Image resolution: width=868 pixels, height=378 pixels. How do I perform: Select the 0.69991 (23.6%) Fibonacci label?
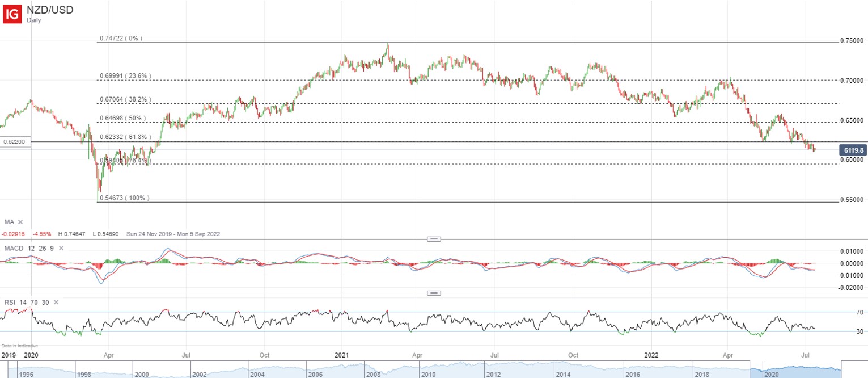pyautogui.click(x=125, y=76)
